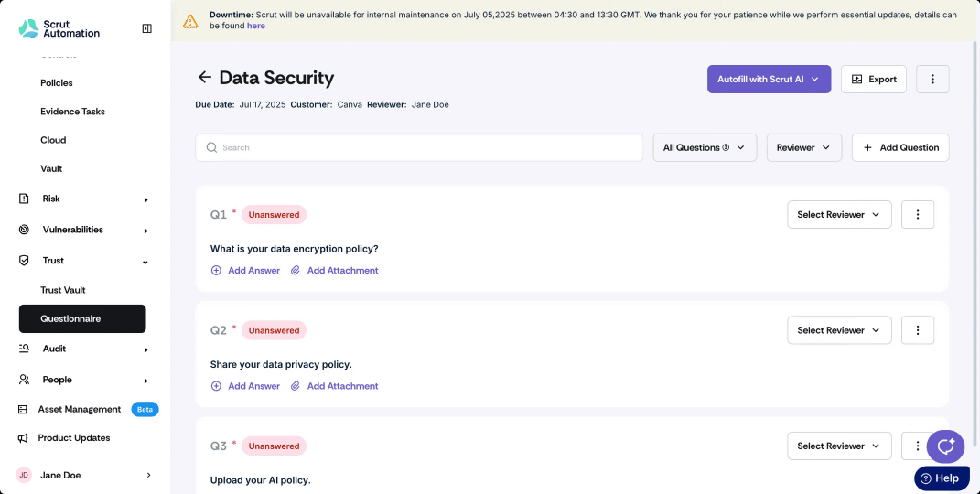Click the questionnaire Search field

pos(419,147)
